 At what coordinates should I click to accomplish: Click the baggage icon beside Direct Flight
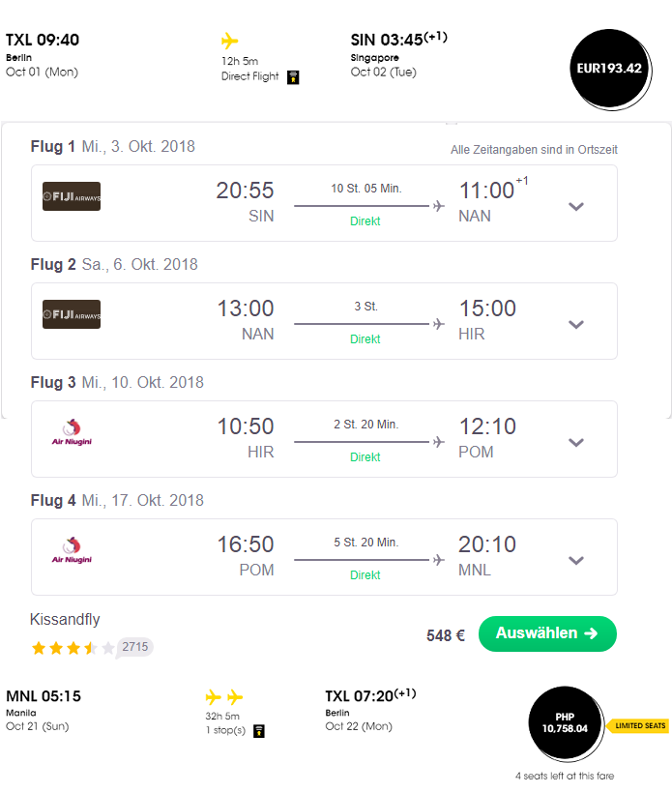pos(293,77)
